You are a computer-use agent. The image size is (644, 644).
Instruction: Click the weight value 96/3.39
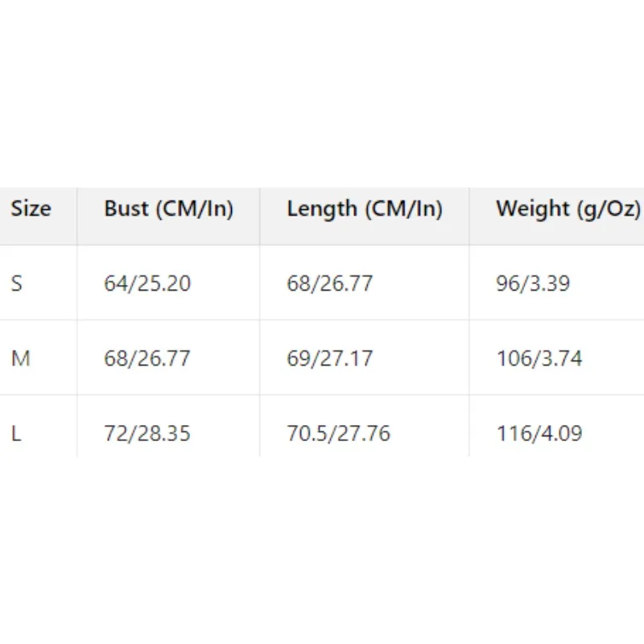(533, 283)
